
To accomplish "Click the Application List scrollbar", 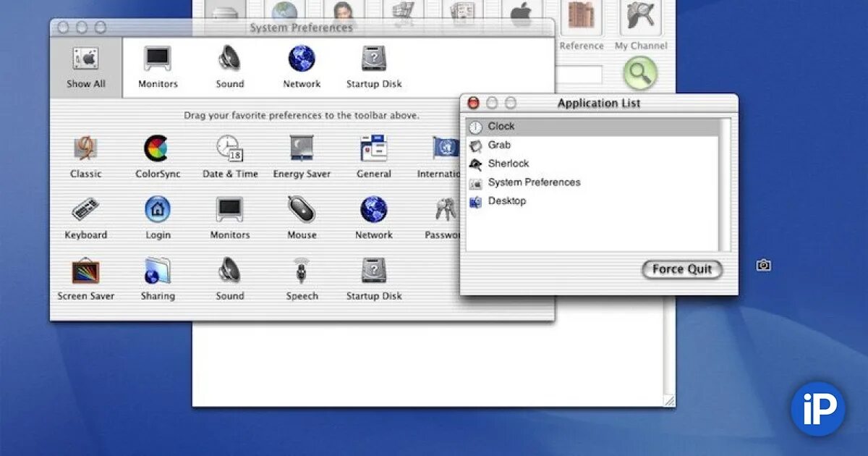I will pyautogui.click(x=725, y=185).
